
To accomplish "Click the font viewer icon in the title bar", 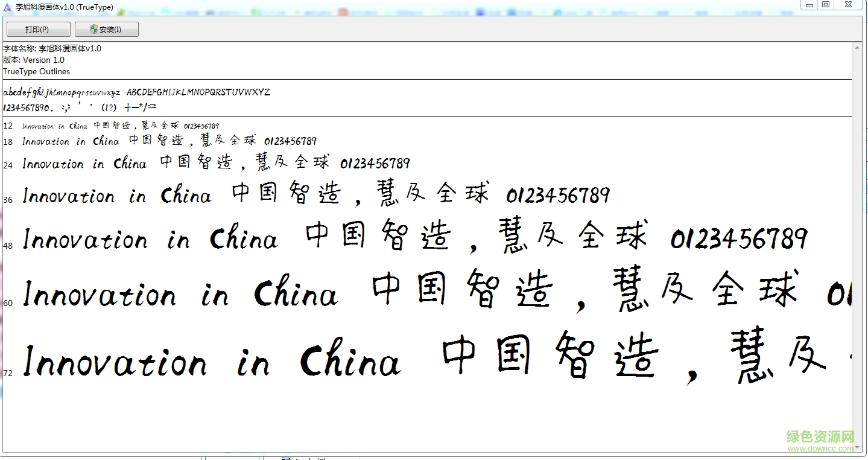I will (7, 6).
